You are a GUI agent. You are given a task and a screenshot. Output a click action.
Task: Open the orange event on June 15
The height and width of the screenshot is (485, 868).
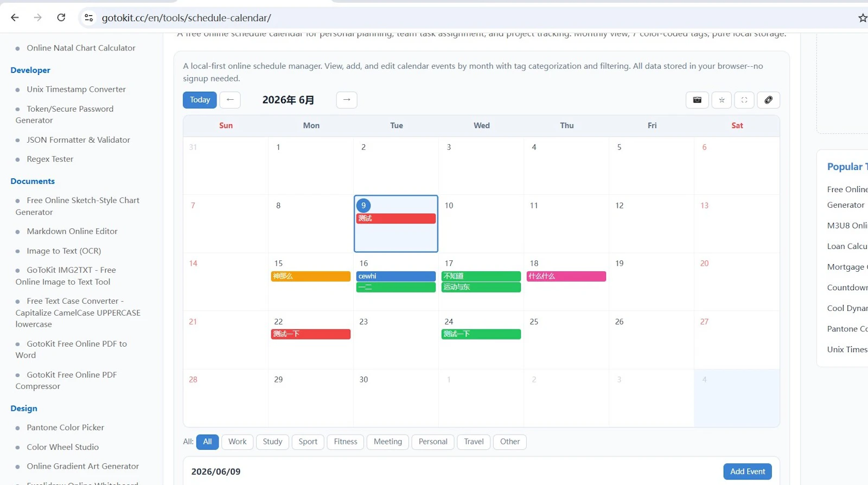click(311, 276)
